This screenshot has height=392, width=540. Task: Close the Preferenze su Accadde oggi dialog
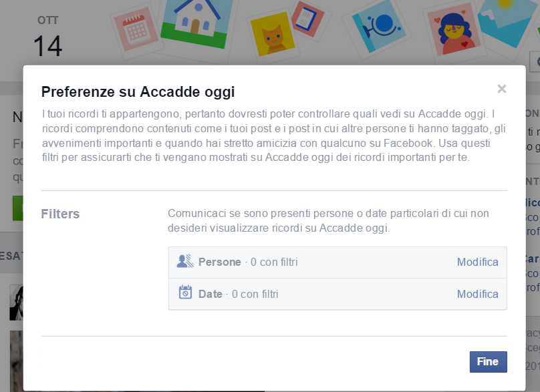[502, 89]
